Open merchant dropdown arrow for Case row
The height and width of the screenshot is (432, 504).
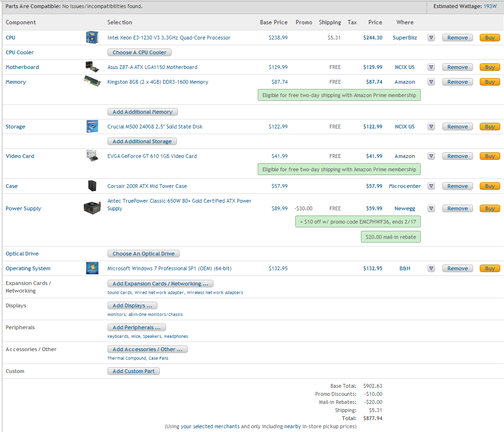(431, 186)
